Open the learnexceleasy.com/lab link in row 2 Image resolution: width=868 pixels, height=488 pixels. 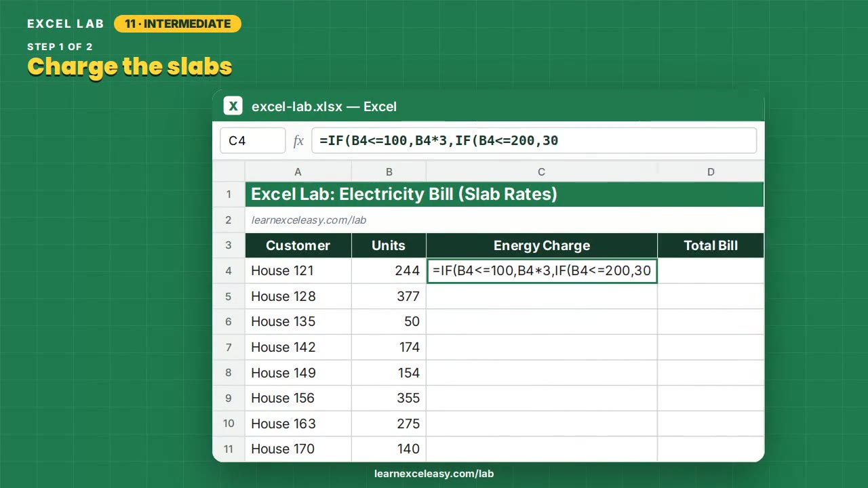[309, 220]
